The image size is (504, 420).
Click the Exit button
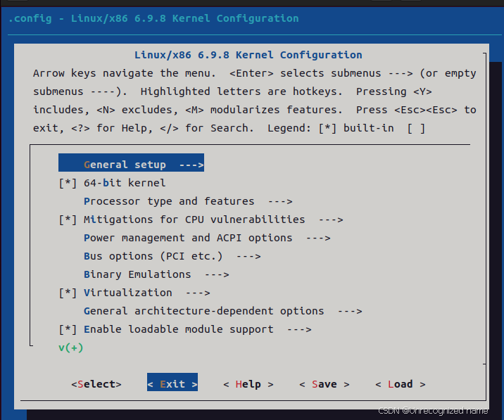pyautogui.click(x=172, y=382)
